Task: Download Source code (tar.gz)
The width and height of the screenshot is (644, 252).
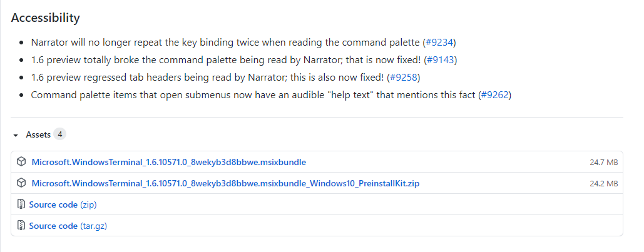Action: coord(68,226)
